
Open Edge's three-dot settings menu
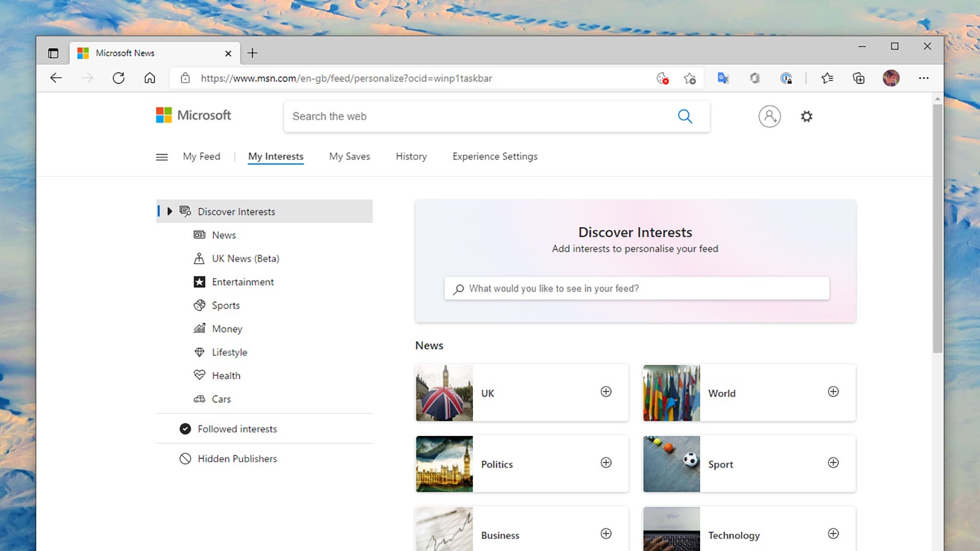923,78
